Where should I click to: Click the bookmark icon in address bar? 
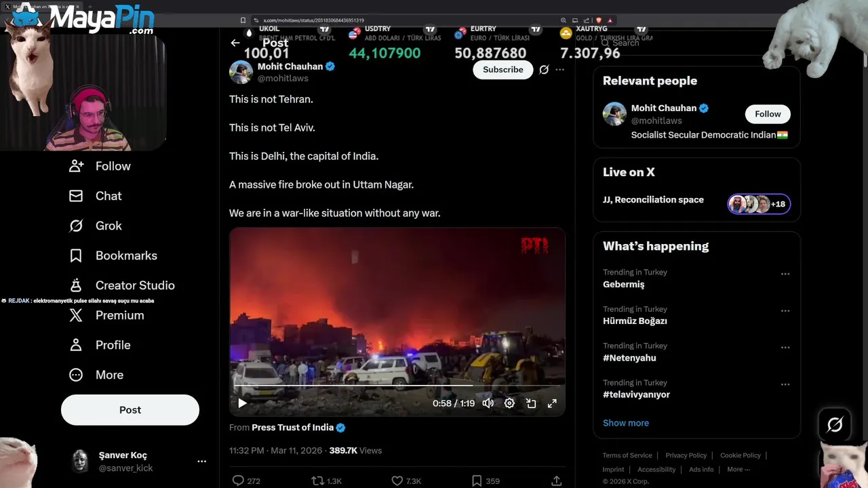243,20
